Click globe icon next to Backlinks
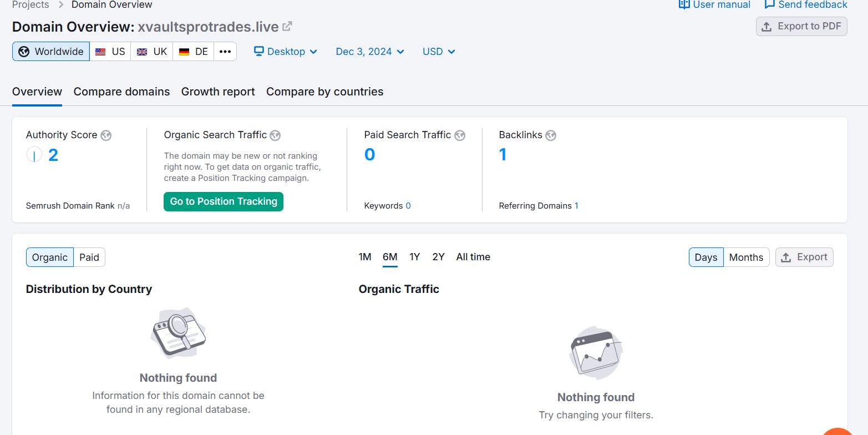Screen dimensions: 868x435 [x=550, y=135]
